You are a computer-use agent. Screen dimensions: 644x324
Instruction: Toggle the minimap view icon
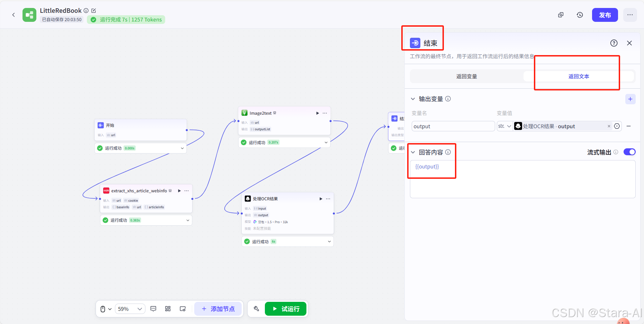click(183, 309)
